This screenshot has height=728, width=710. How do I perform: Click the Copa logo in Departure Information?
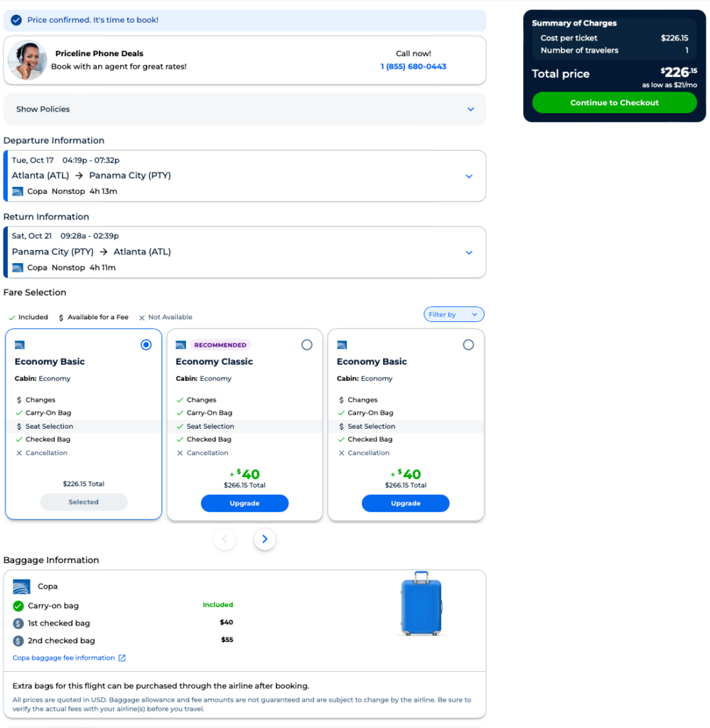tap(18, 191)
